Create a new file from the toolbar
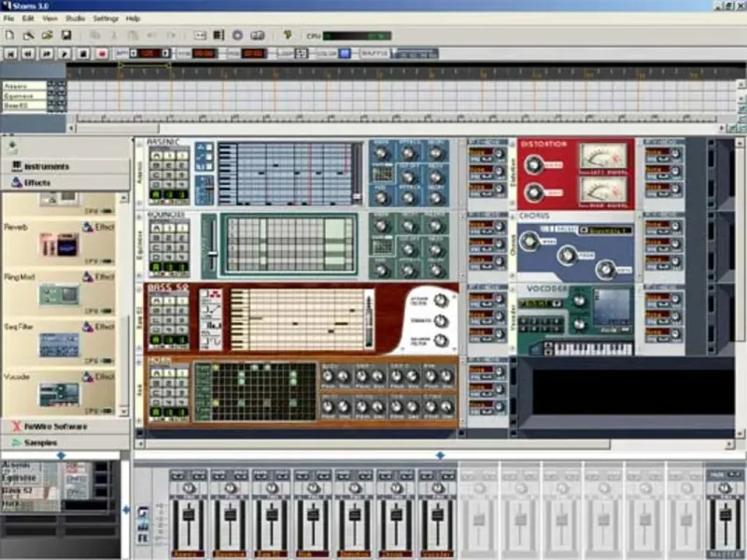This screenshot has width=747, height=560. (9, 35)
